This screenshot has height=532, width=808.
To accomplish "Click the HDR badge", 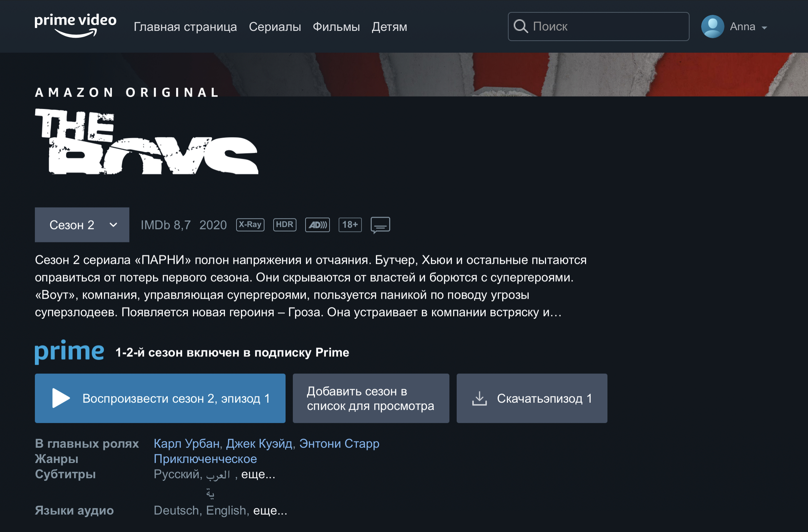I will point(284,225).
